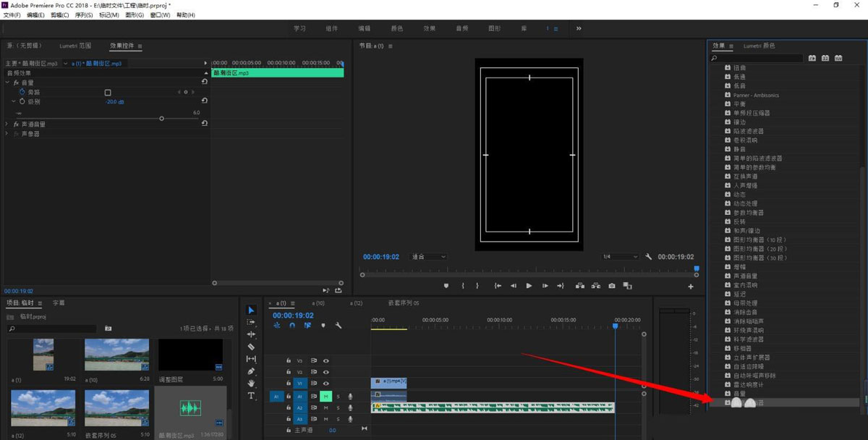
Task: Select the Razor tool in the toolbar
Action: 251,347
